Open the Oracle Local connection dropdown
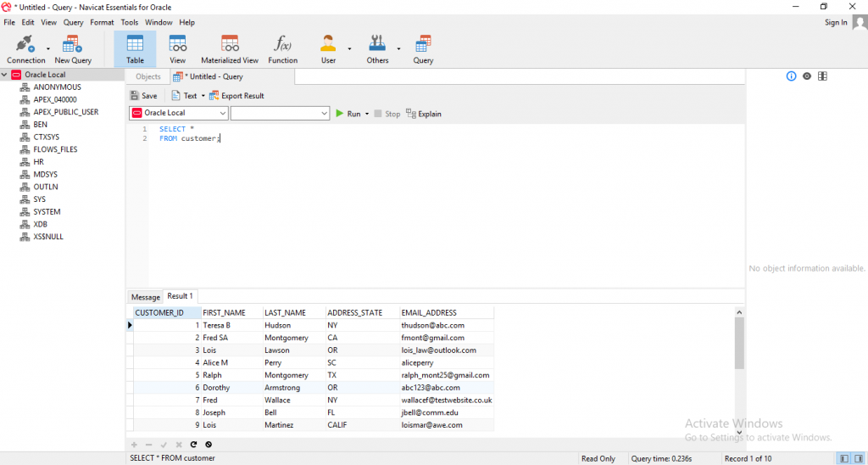The image size is (868, 465). (223, 114)
